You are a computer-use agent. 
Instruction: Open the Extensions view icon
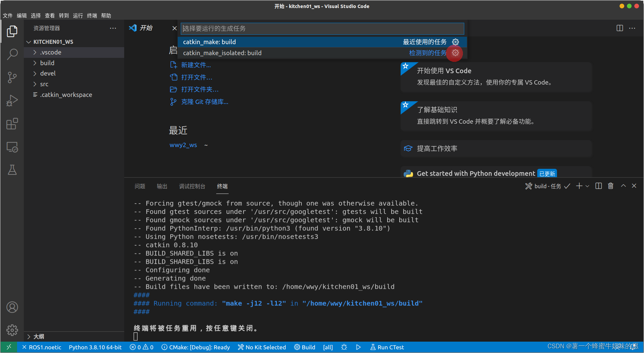(12, 124)
